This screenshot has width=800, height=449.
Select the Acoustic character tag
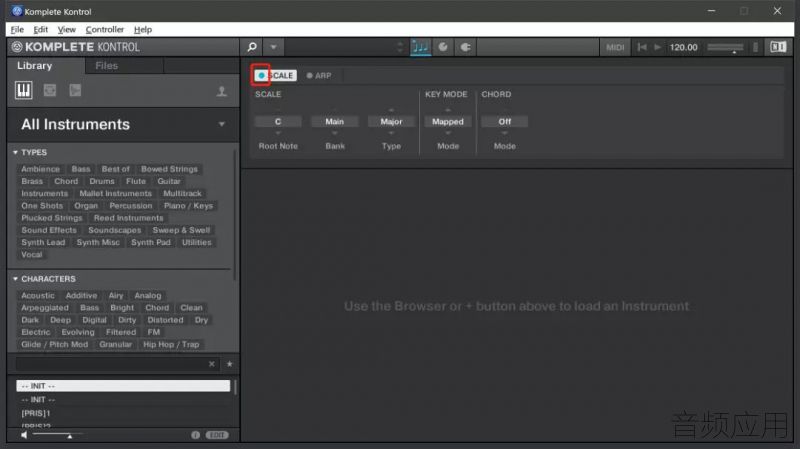pyautogui.click(x=38, y=295)
